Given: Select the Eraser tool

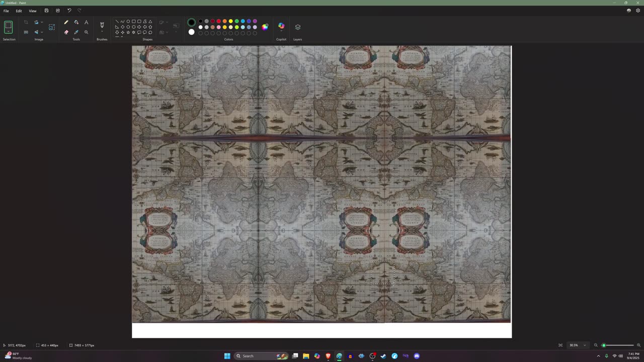Looking at the screenshot, I should click(x=66, y=32).
